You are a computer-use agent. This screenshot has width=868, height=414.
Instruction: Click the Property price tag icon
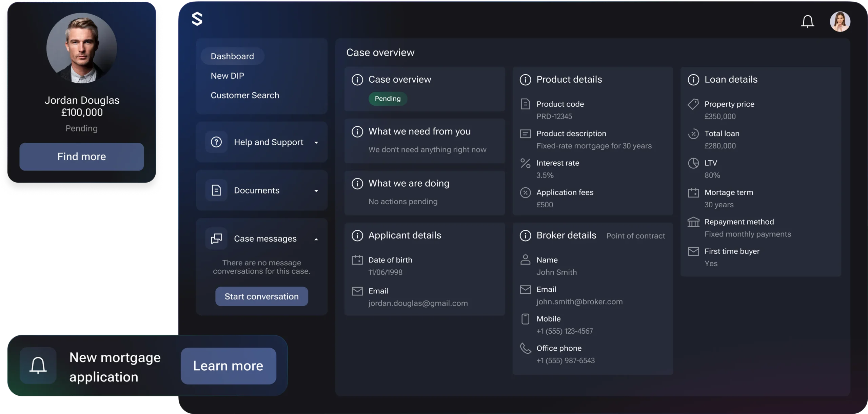tap(693, 104)
